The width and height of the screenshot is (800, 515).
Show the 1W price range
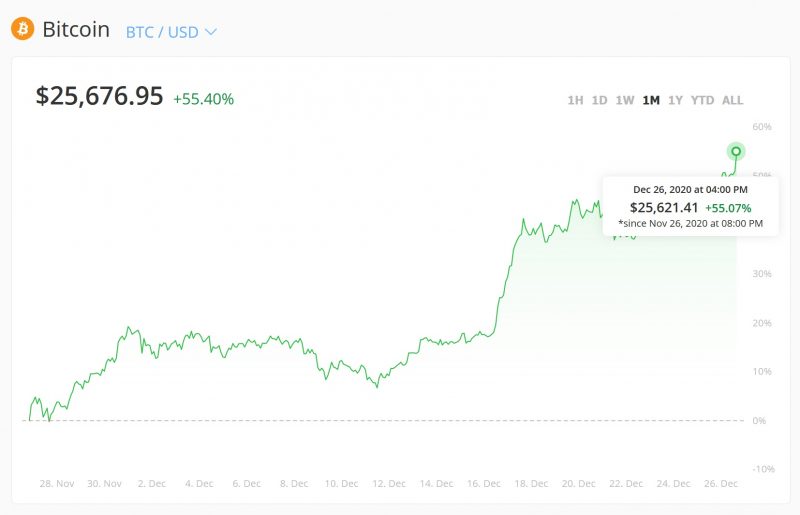click(x=625, y=100)
